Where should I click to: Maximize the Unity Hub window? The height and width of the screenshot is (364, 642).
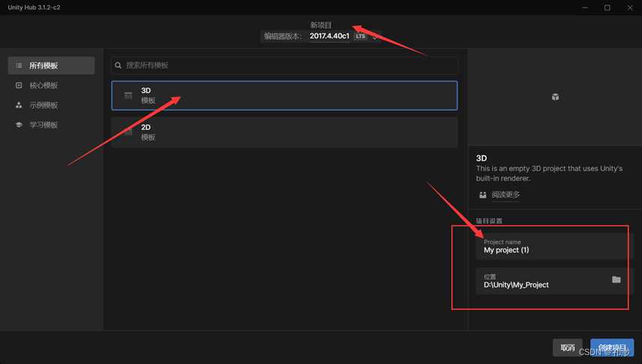click(607, 7)
